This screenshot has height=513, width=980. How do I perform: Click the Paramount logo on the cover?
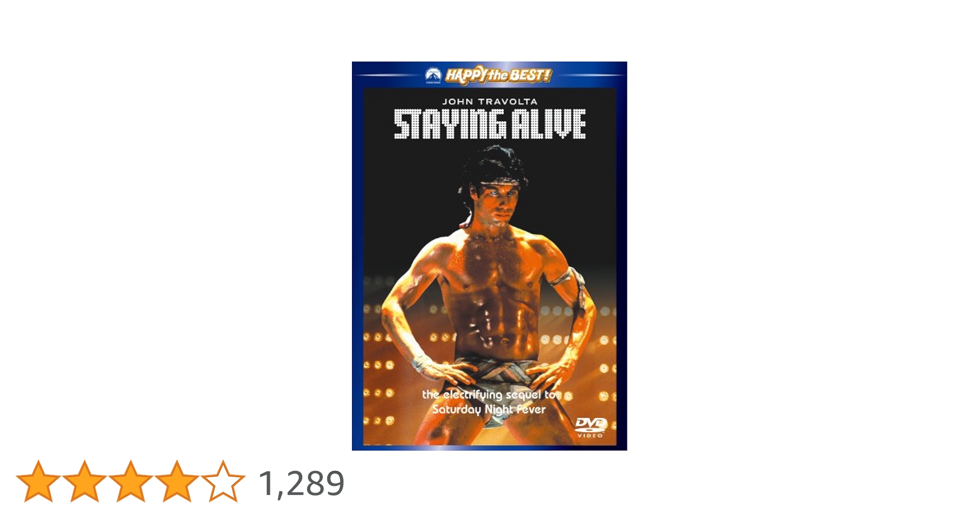[434, 75]
